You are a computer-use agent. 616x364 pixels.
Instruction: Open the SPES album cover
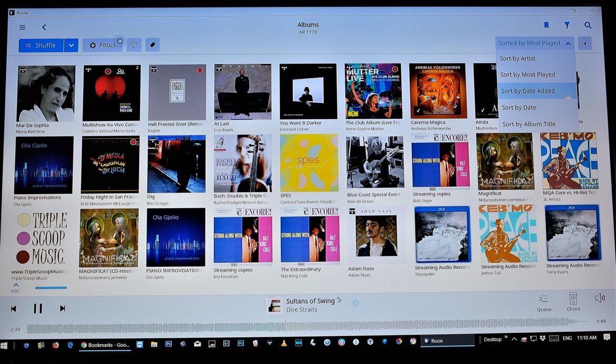click(309, 163)
